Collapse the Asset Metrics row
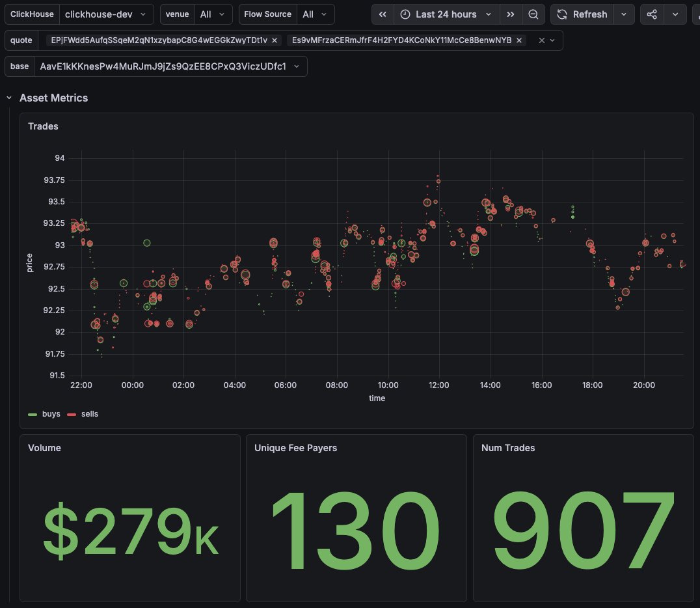The image size is (700, 608). [x=9, y=98]
